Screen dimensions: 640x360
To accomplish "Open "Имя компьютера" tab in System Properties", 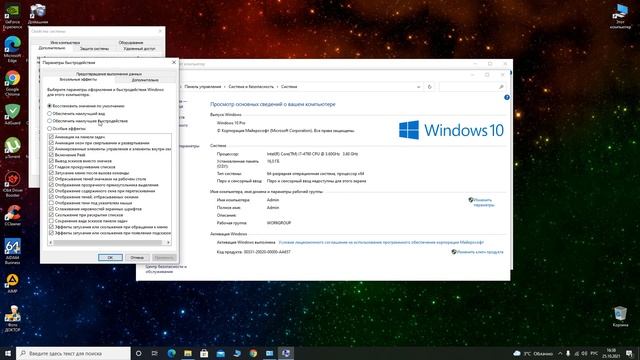I will click(65, 42).
